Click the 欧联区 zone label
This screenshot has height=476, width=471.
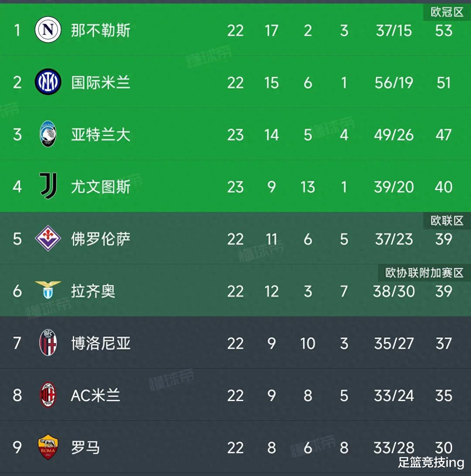point(447,221)
